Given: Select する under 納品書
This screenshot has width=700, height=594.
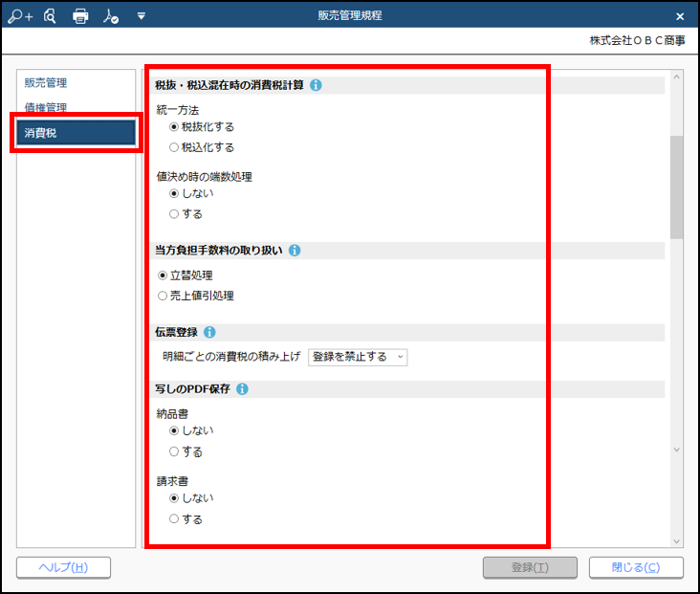Looking at the screenshot, I should click(x=174, y=451).
